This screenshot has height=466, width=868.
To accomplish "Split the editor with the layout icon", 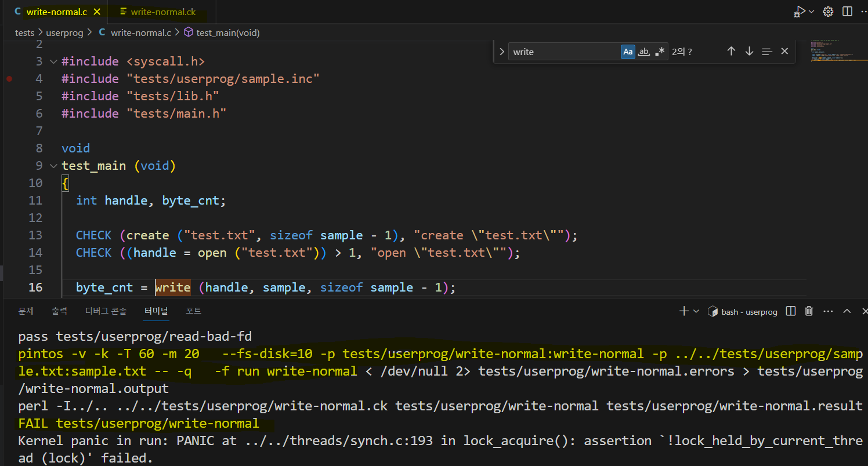I will point(847,11).
